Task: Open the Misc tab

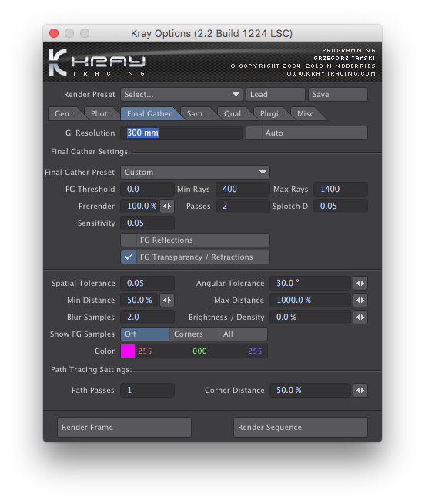Action: [x=306, y=114]
